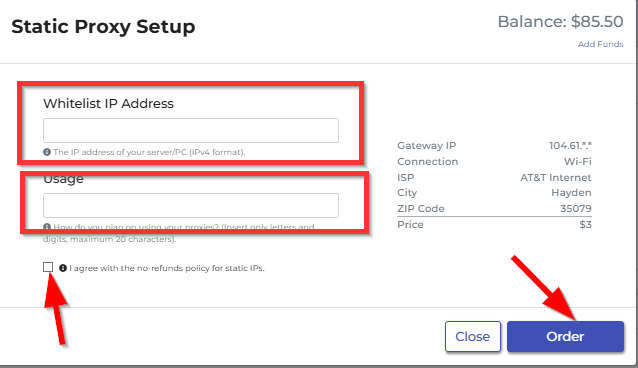Click the Connection value Wi-Fi
Viewport: 638px width, 368px height.
577,161
